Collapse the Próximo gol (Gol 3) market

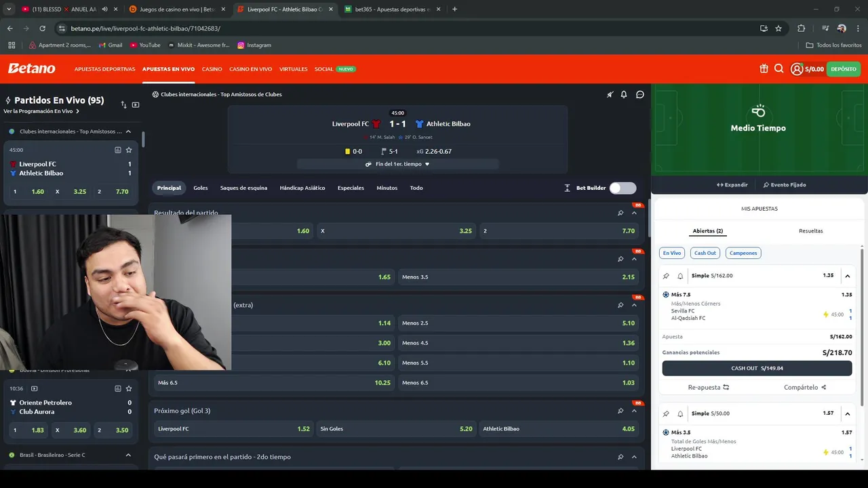click(x=634, y=411)
